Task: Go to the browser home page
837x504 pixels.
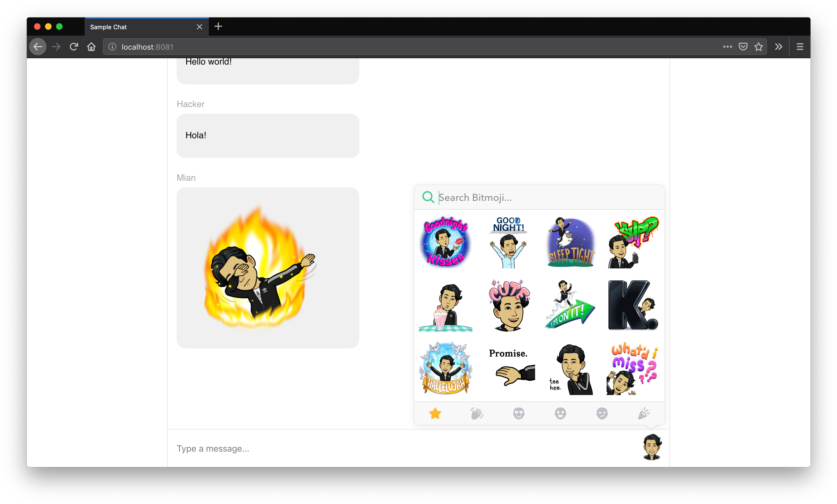Action: pyautogui.click(x=91, y=47)
